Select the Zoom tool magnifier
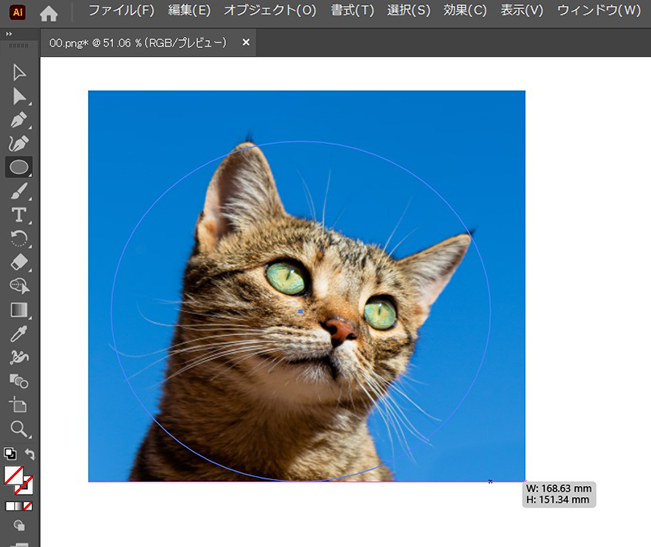This screenshot has height=547, width=651. pos(19,429)
